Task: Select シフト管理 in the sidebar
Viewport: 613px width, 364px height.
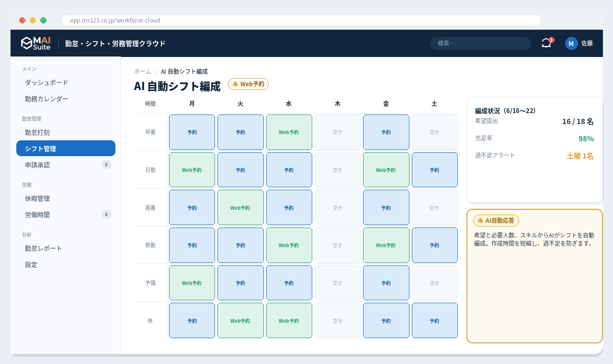Action: (x=66, y=148)
